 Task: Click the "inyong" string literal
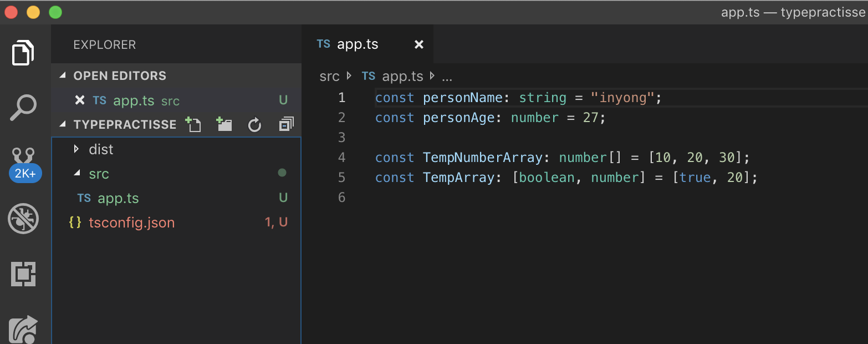pos(622,98)
